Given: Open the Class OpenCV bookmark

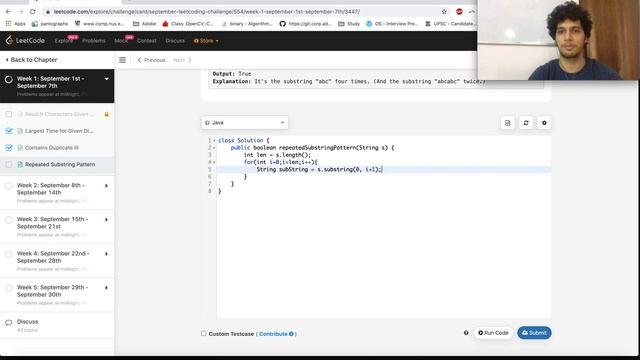Looking at the screenshot, I should tap(188, 24).
